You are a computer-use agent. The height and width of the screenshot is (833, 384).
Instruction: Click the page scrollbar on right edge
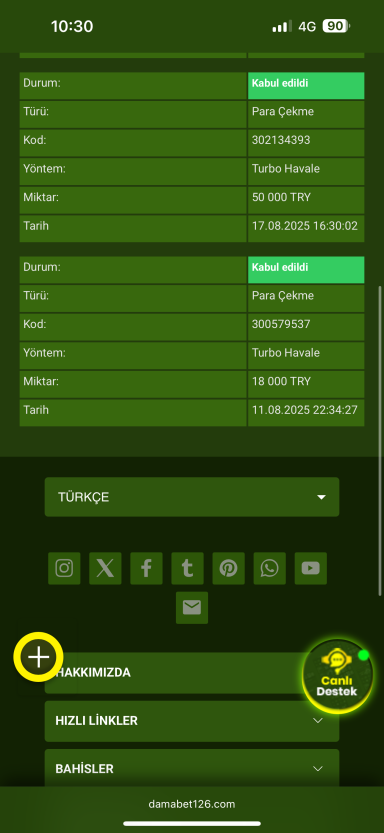click(380, 441)
